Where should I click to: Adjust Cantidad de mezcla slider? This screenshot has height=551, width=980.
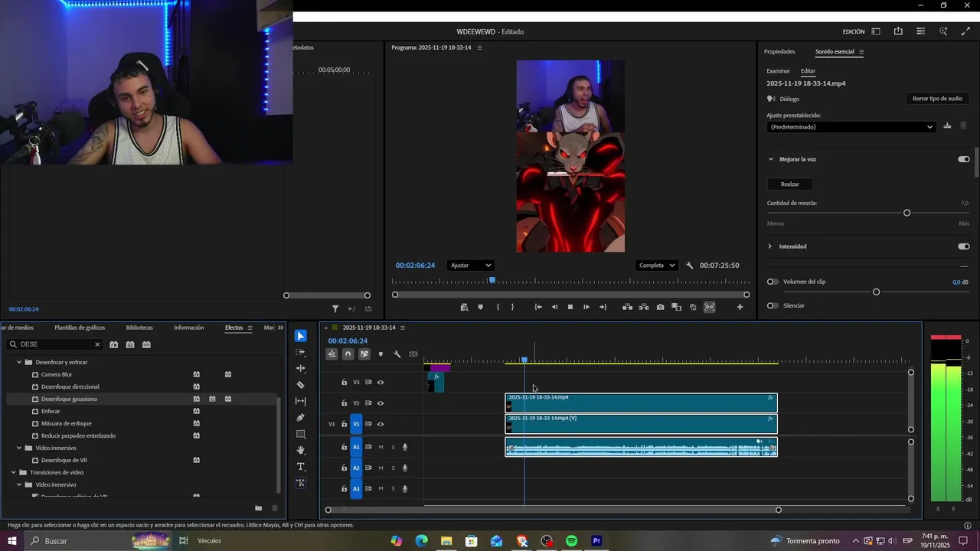(906, 213)
